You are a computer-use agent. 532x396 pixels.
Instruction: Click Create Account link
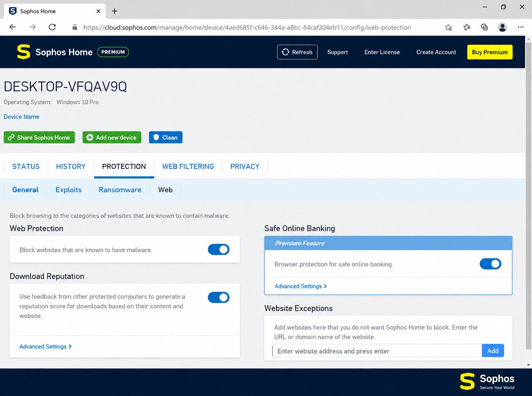(436, 52)
